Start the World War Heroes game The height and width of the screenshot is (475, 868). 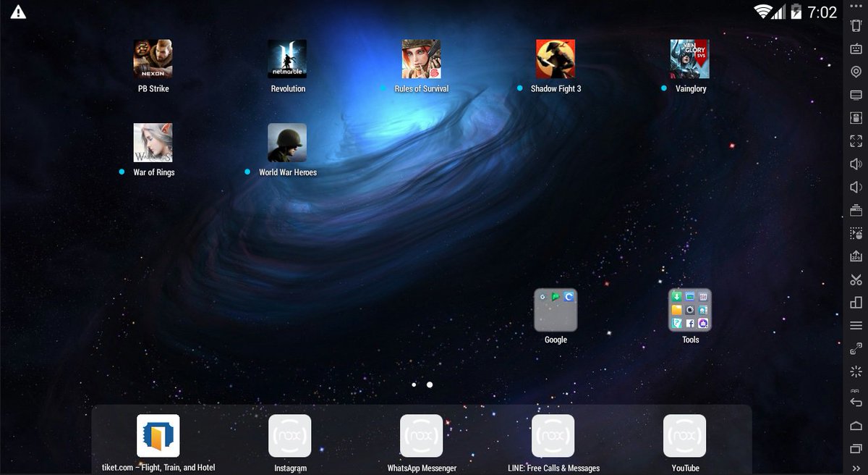(x=287, y=143)
